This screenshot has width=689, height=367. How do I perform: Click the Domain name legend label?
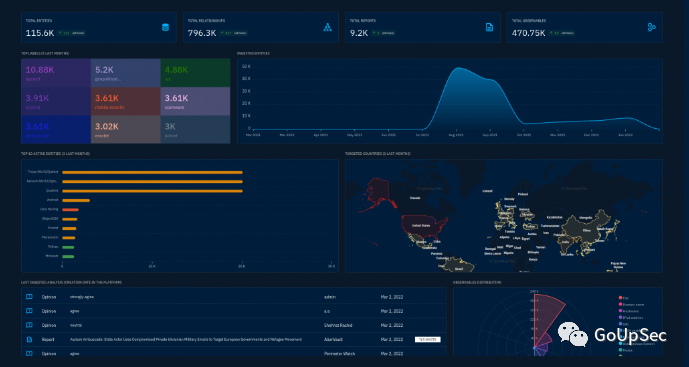point(634,304)
